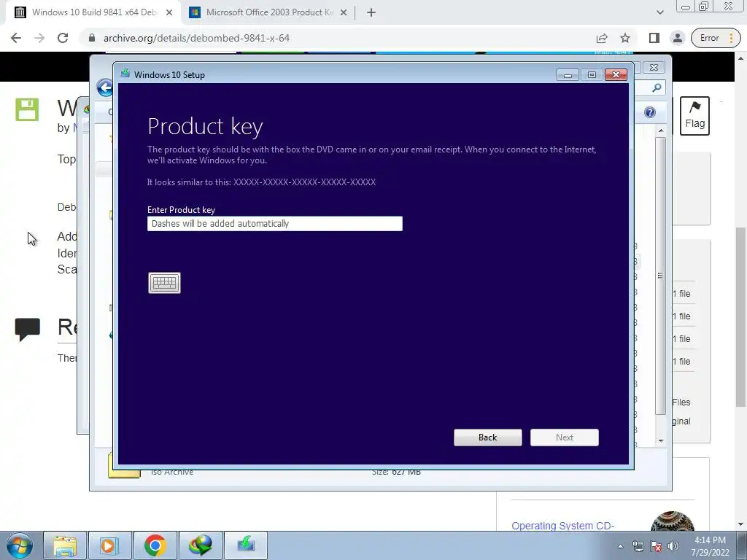The height and width of the screenshot is (560, 747).
Task: Launch Windows Media Player from taskbar
Action: tap(109, 545)
